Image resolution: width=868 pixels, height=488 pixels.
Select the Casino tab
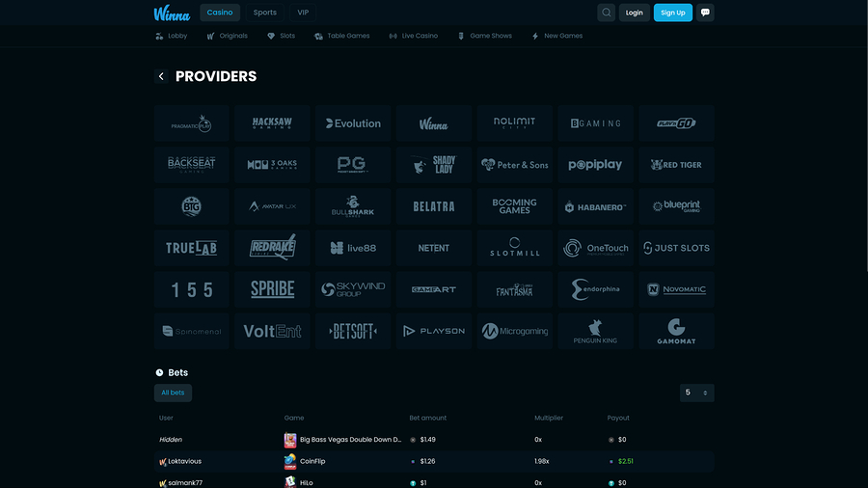(x=220, y=13)
